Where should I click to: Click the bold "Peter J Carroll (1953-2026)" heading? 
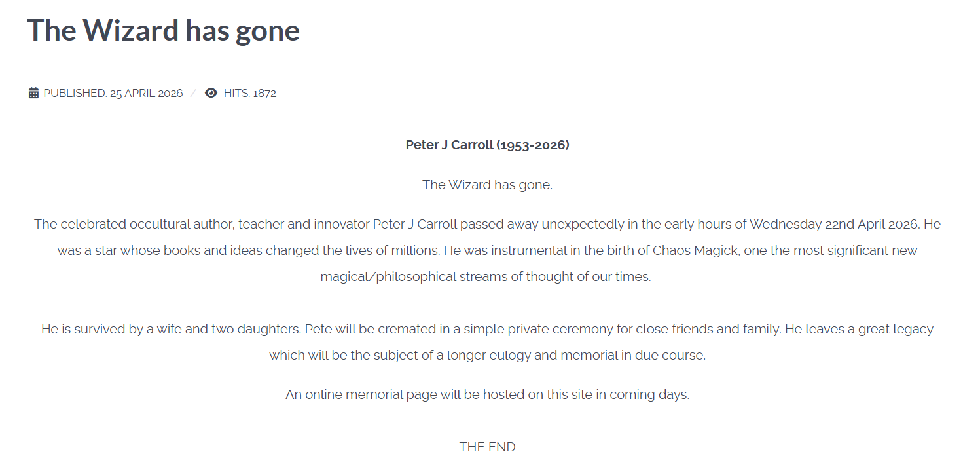tap(488, 145)
